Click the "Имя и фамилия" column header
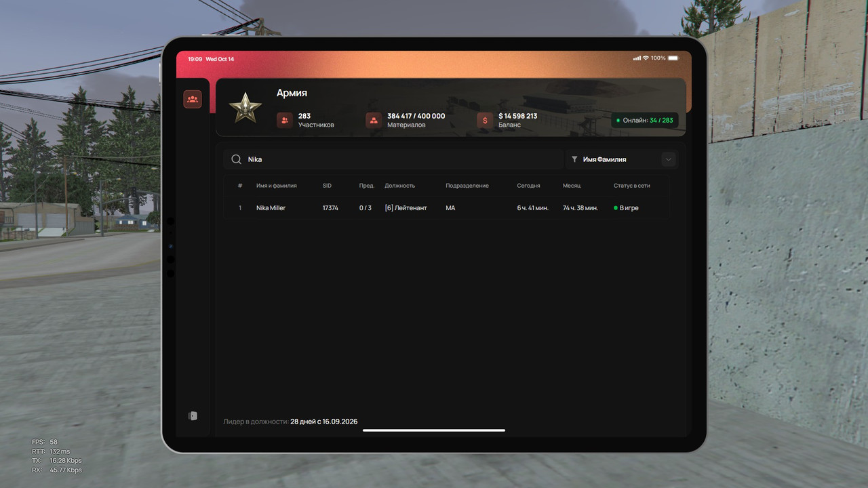Viewport: 868px width, 488px height. pyautogui.click(x=277, y=186)
